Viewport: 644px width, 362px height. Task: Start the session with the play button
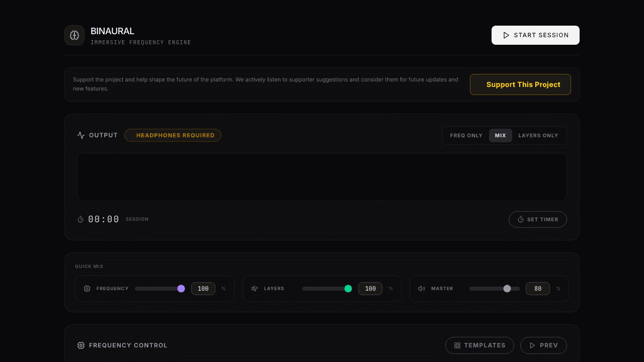point(535,35)
